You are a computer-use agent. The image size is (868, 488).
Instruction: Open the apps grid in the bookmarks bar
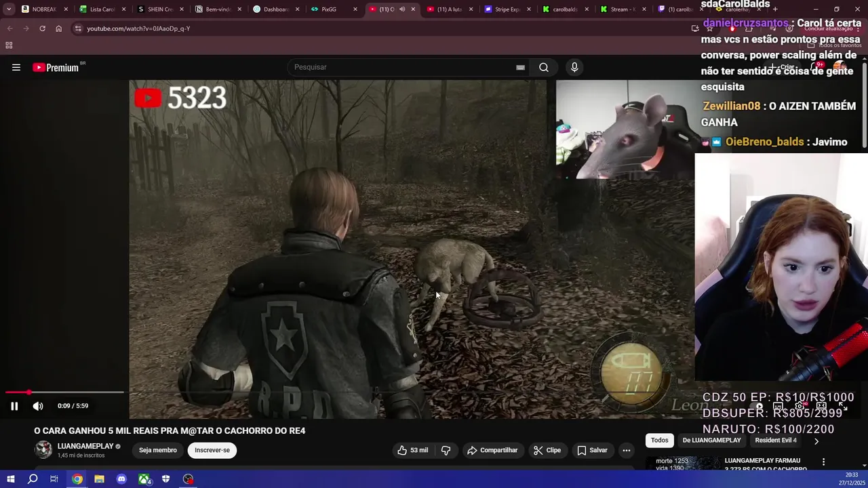coord(9,45)
